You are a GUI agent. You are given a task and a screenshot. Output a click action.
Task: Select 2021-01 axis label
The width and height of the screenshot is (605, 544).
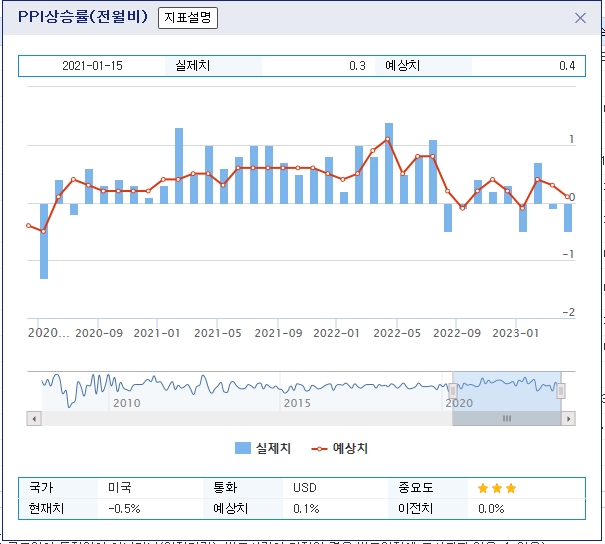pos(157,333)
